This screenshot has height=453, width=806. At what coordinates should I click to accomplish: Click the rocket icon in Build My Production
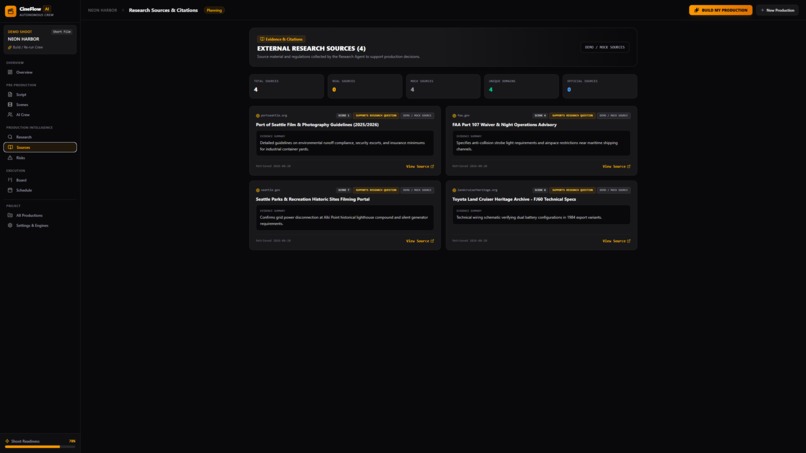pyautogui.click(x=697, y=10)
